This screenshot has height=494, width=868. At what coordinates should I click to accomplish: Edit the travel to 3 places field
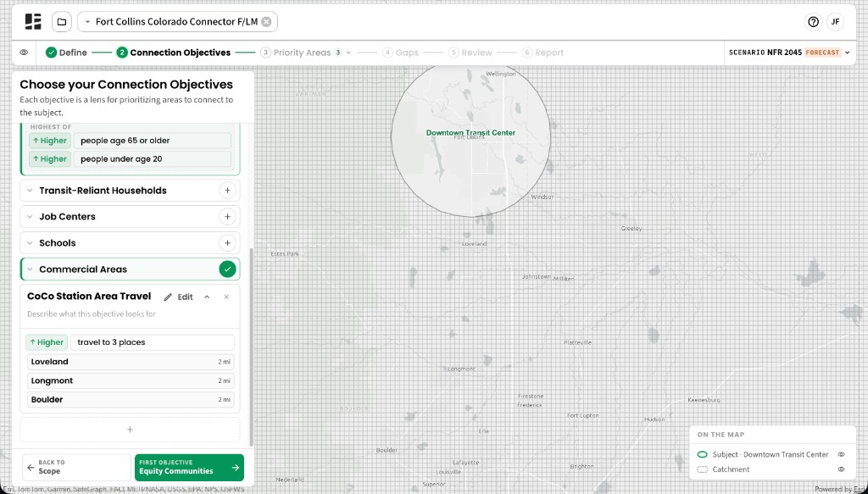click(153, 341)
